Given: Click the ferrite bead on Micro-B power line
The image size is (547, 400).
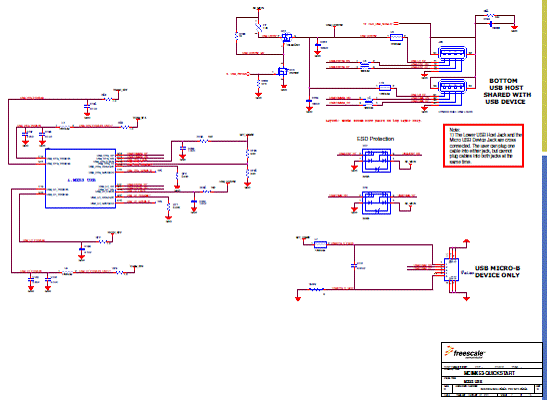Looking at the screenshot, I should click(320, 244).
